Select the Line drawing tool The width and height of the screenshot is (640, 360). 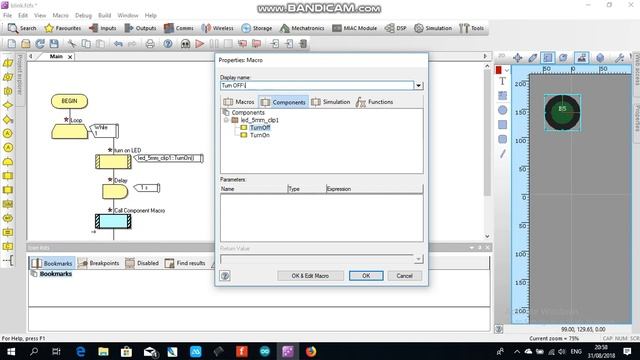point(502,154)
